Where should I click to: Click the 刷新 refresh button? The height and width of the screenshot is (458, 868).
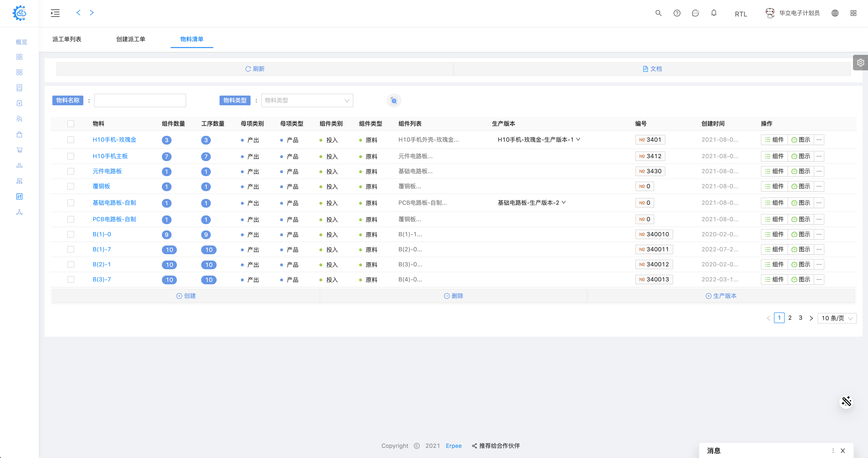click(x=255, y=69)
